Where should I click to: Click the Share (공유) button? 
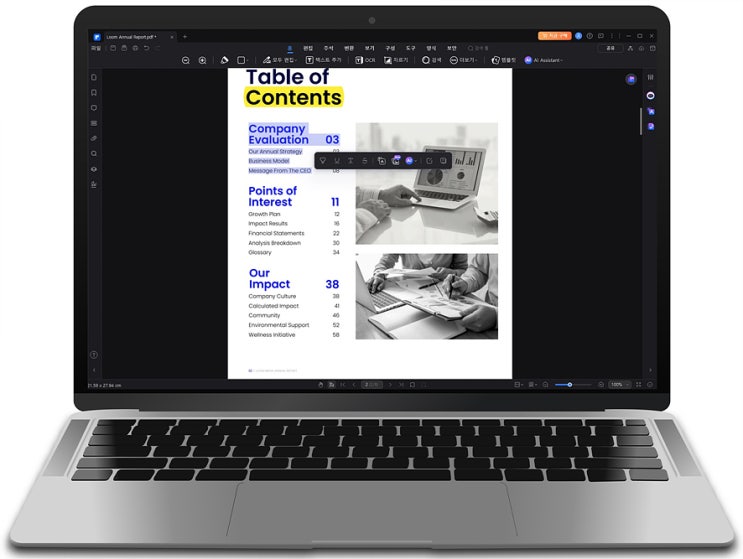pyautogui.click(x=610, y=48)
